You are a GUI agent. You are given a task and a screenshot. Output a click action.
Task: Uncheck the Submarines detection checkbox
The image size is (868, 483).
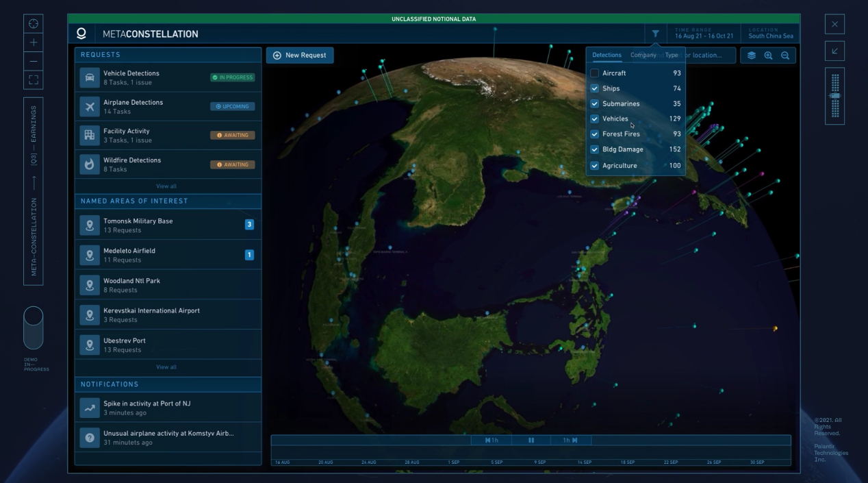point(594,104)
